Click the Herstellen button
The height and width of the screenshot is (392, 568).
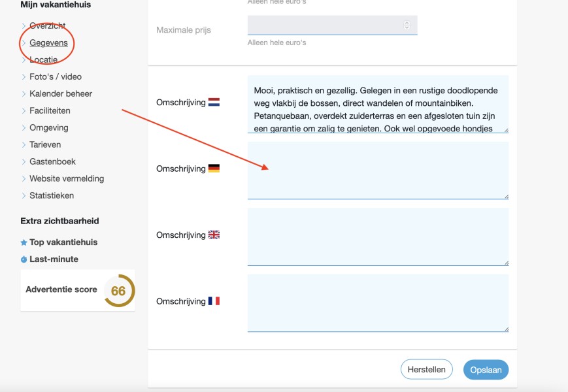[426, 369]
